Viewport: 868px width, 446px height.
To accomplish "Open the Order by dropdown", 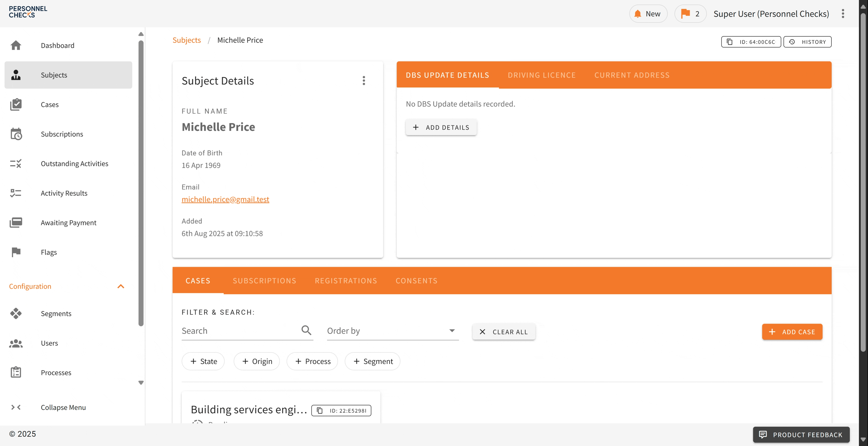I will [393, 331].
